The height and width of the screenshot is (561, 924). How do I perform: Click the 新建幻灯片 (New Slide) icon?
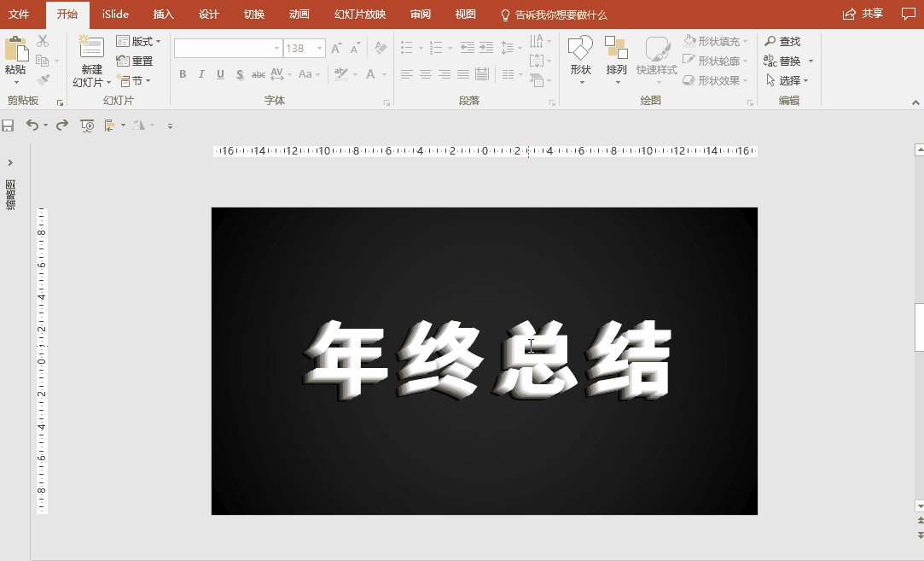[x=90, y=57]
